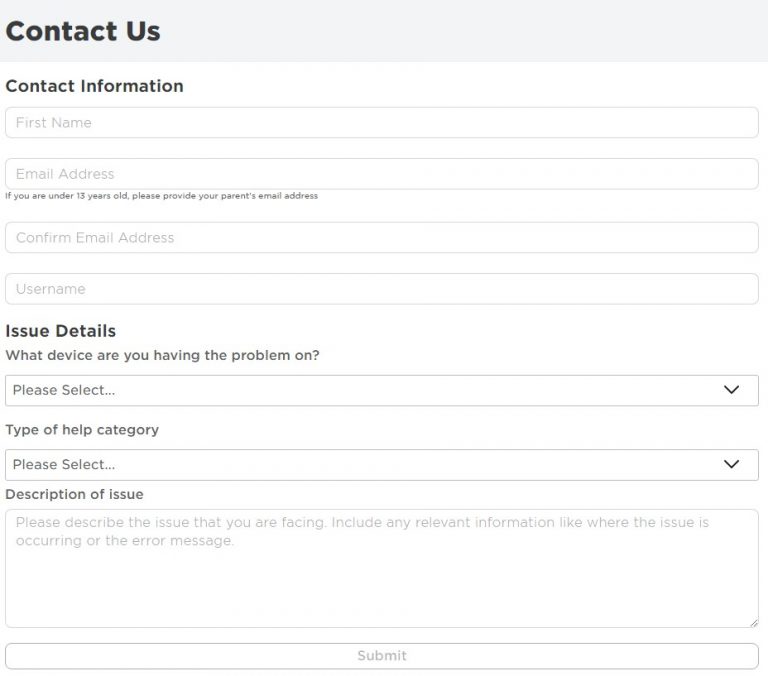Screen dimensions: 768x676
Task: Click the chevron arrow on device dropdown
Action: [731, 391]
